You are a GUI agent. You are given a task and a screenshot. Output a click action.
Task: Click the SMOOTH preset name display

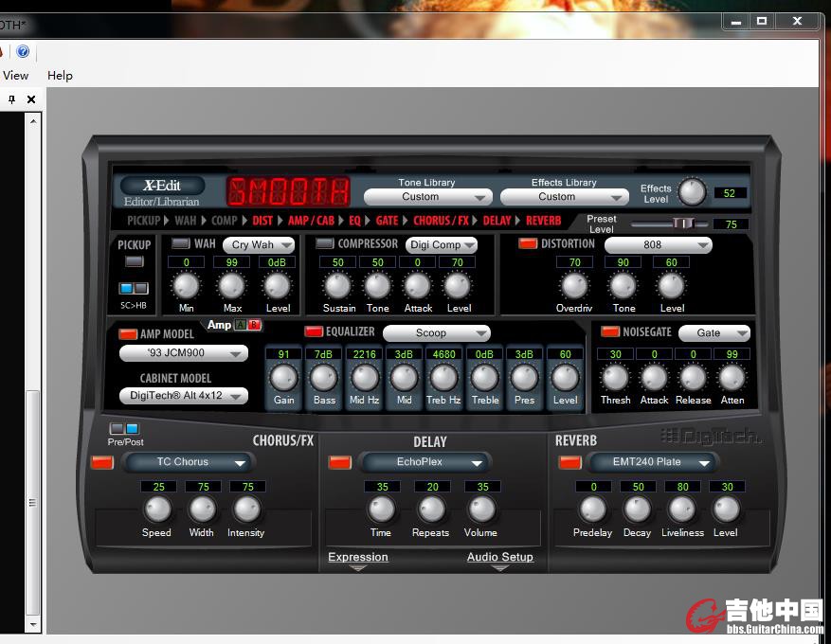tap(289, 191)
